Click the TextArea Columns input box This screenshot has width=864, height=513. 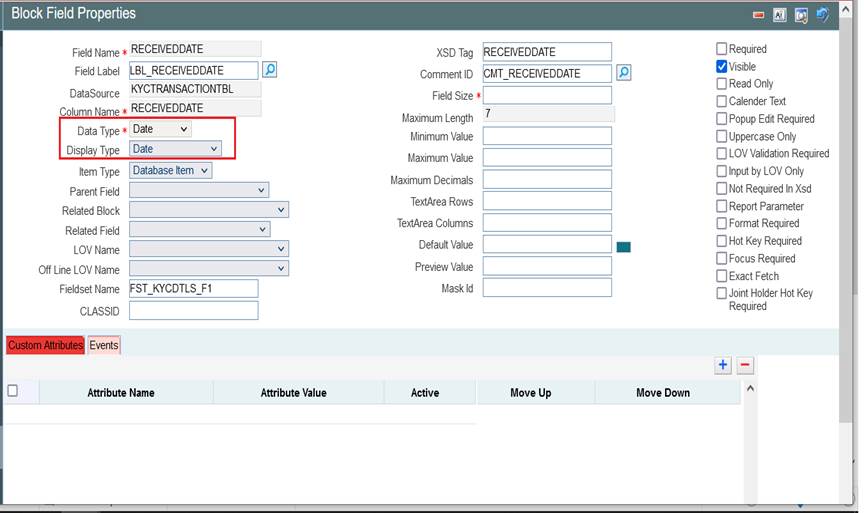pos(547,223)
